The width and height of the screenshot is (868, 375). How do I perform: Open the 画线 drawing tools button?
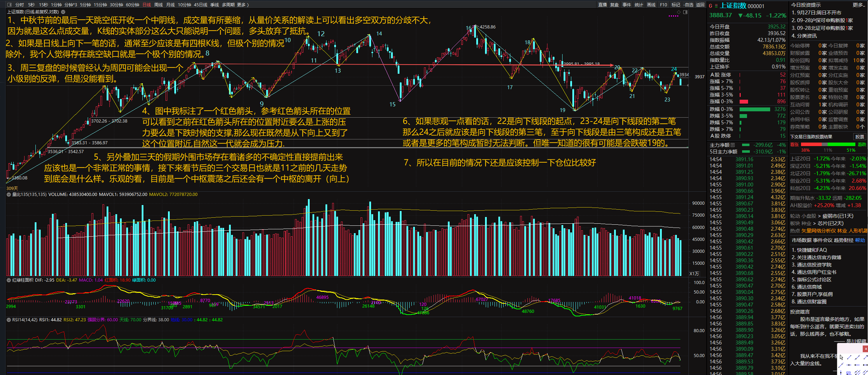point(651,5)
